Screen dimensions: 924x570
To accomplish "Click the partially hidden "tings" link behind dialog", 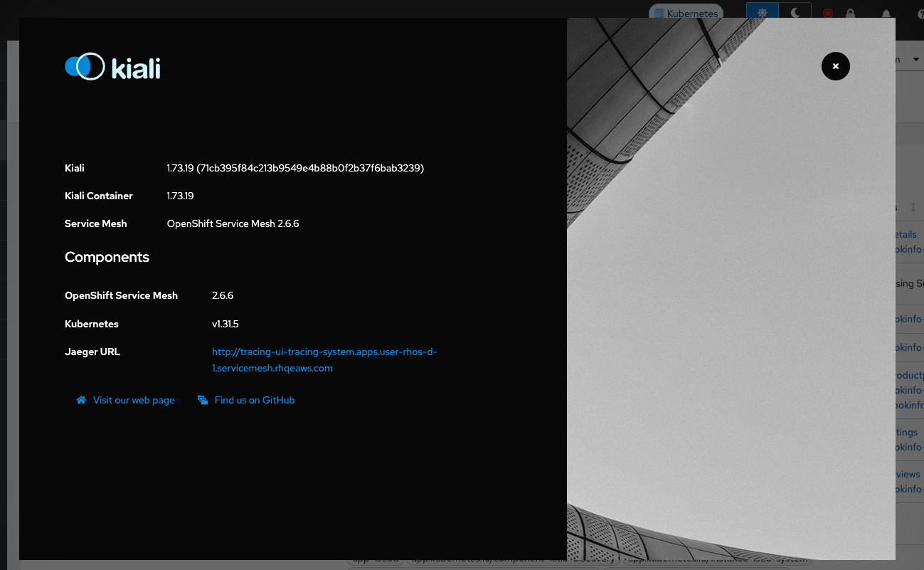I will click(906, 433).
